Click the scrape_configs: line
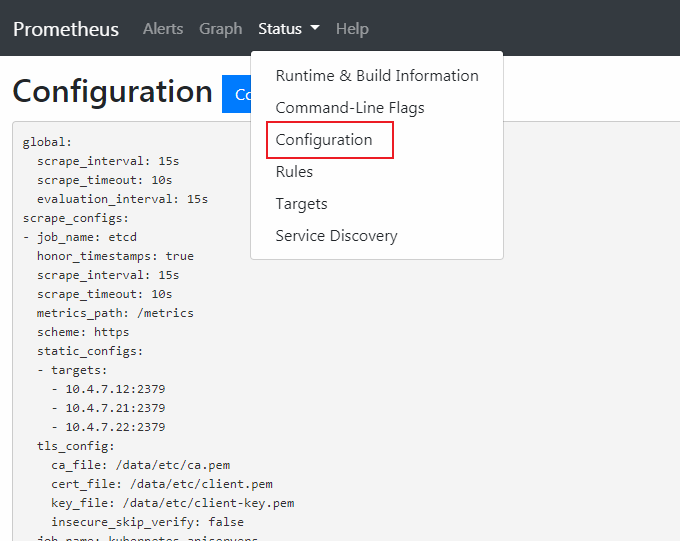The height and width of the screenshot is (541, 680). coord(76,218)
